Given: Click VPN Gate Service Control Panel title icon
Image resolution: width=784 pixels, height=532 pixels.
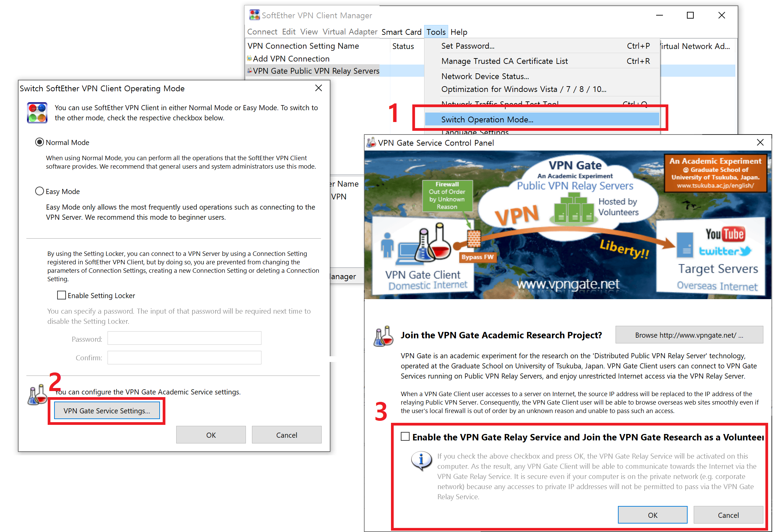Looking at the screenshot, I should pos(371,143).
